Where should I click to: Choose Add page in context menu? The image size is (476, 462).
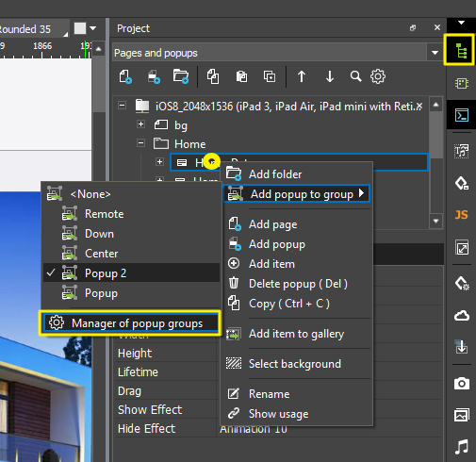coord(297,224)
